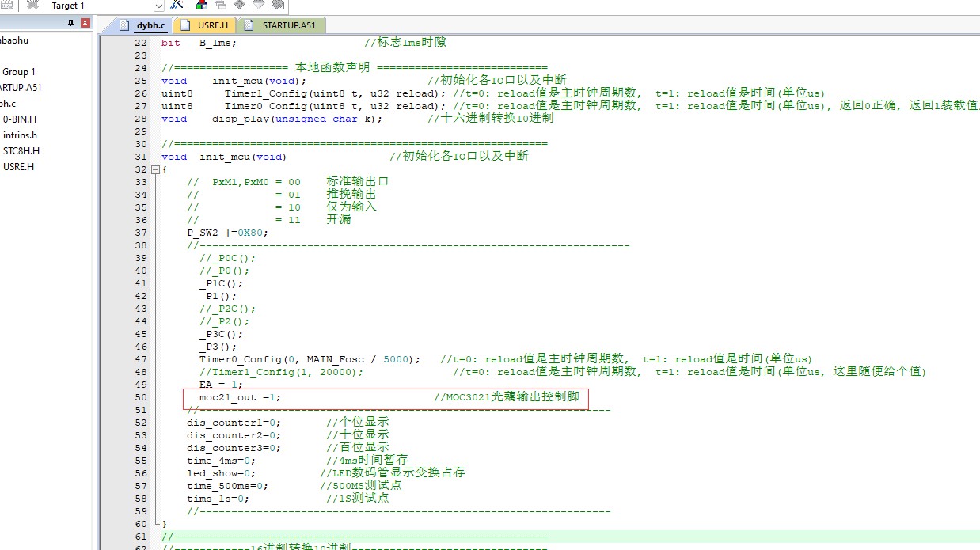
Task: Collapse the init_mcu function code block
Action: [154, 169]
